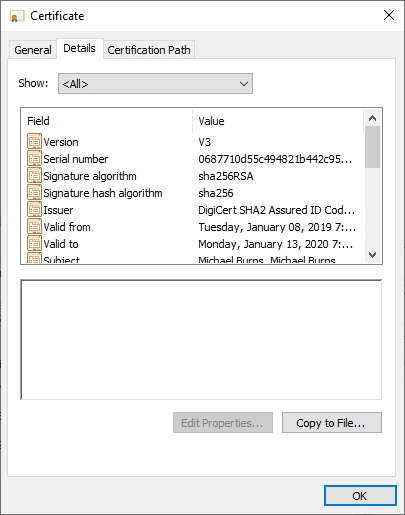This screenshot has height=515, width=405.
Task: Click the field list's scrollbar thumb
Action: click(372, 147)
